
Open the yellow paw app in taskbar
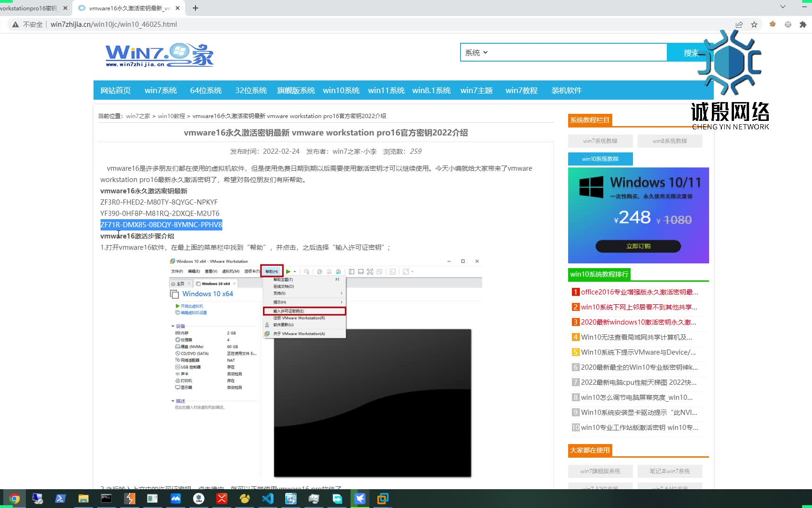(x=245, y=499)
